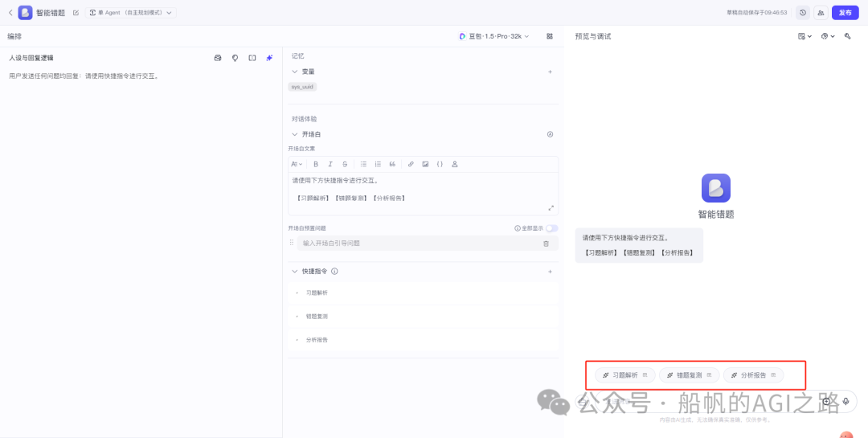
Task: Select the 分析报告 shortcut row
Action: point(423,339)
